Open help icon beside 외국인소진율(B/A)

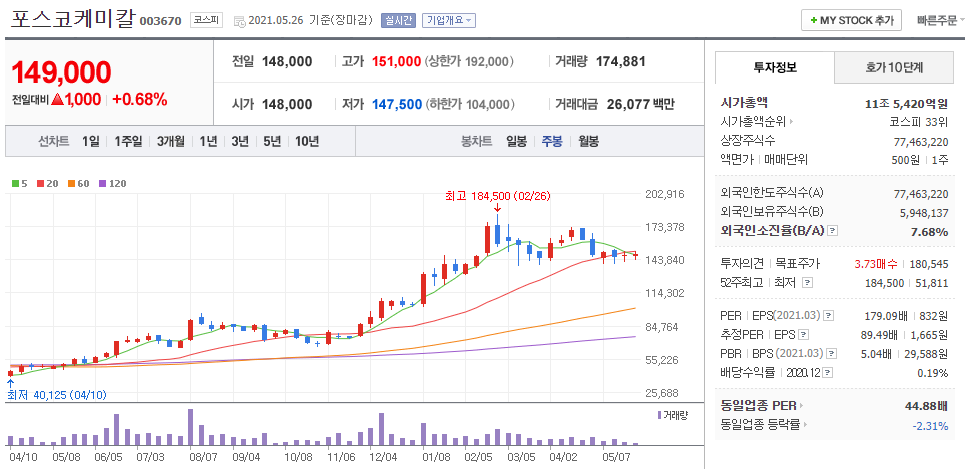coord(833,231)
